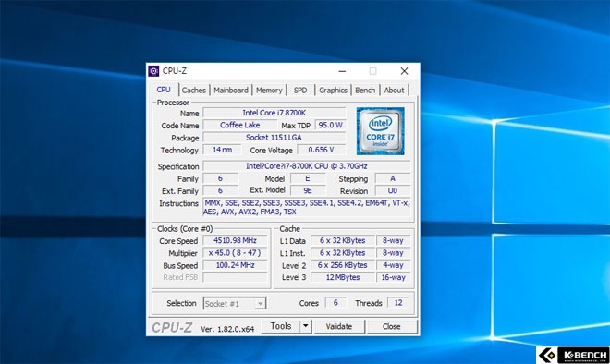Open the Socket #1 selection dropdown
The height and width of the screenshot is (364, 610).
click(x=235, y=304)
